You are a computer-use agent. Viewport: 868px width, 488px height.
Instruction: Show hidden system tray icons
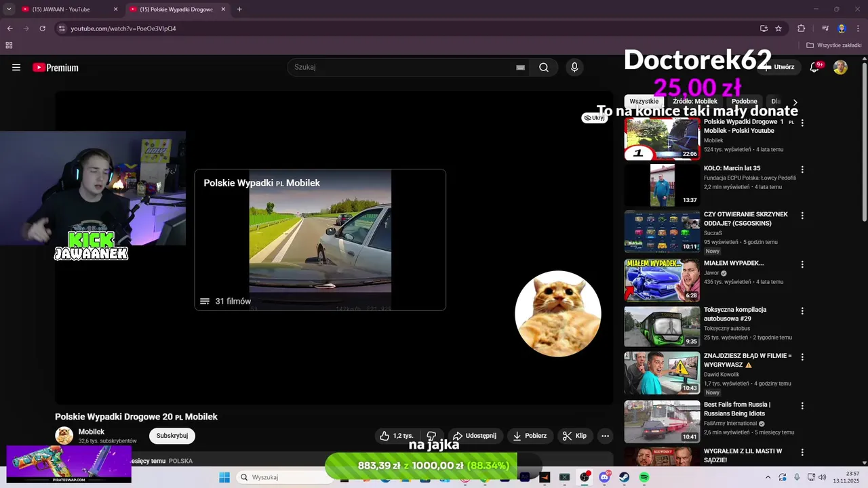(x=768, y=477)
